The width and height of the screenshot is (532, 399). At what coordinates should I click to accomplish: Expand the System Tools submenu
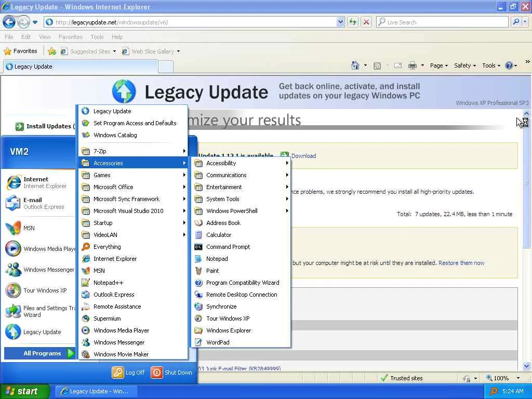coord(241,199)
